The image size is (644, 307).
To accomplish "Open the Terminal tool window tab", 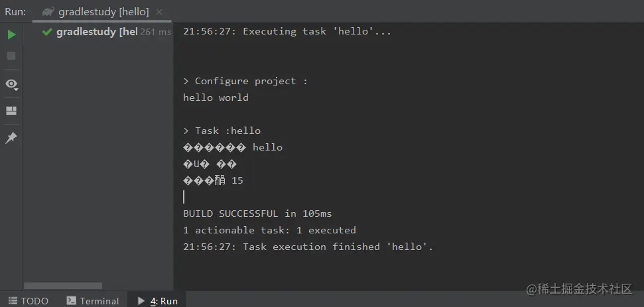I will point(99,300).
